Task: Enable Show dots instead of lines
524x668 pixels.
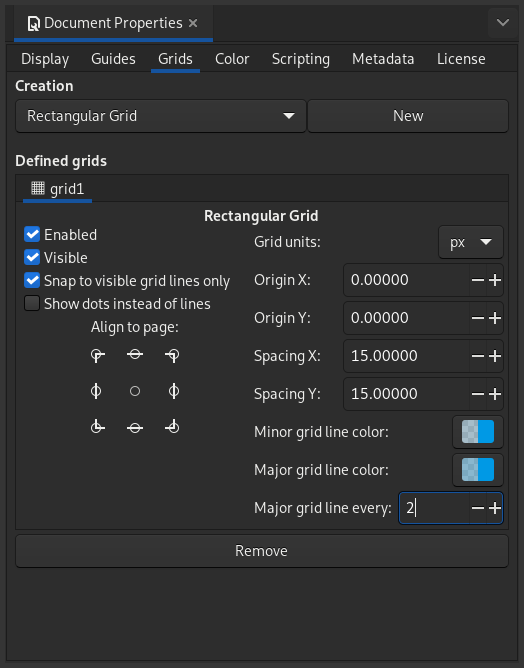Action: coord(32,303)
